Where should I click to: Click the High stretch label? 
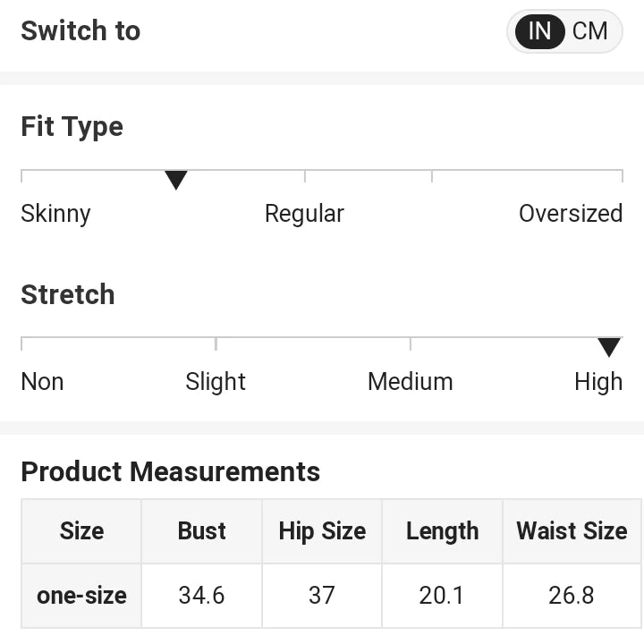point(598,382)
